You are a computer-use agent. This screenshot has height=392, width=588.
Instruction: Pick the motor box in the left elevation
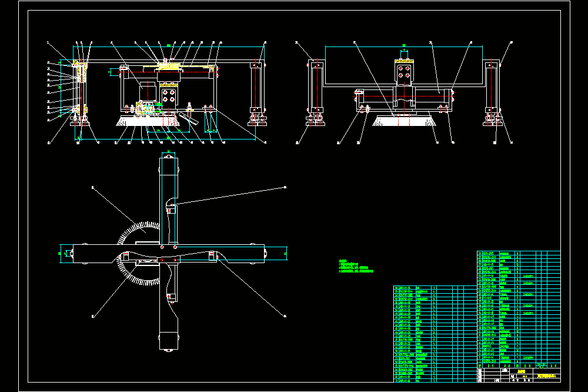(148, 91)
